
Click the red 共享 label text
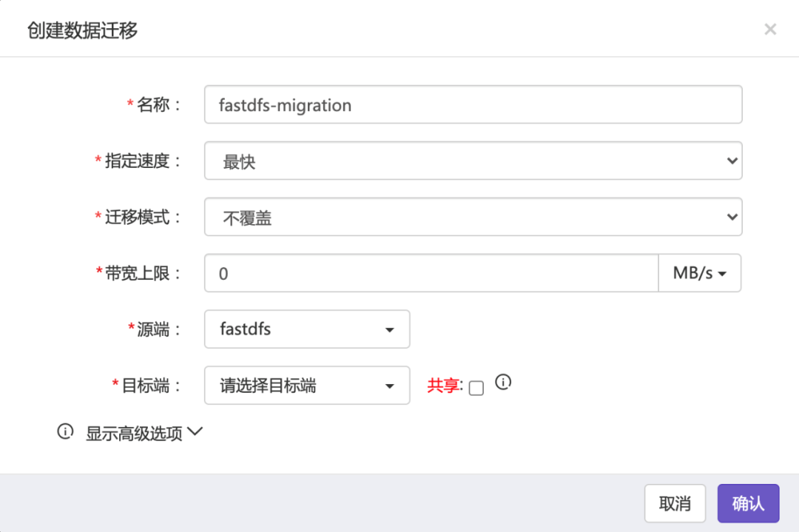(445, 386)
